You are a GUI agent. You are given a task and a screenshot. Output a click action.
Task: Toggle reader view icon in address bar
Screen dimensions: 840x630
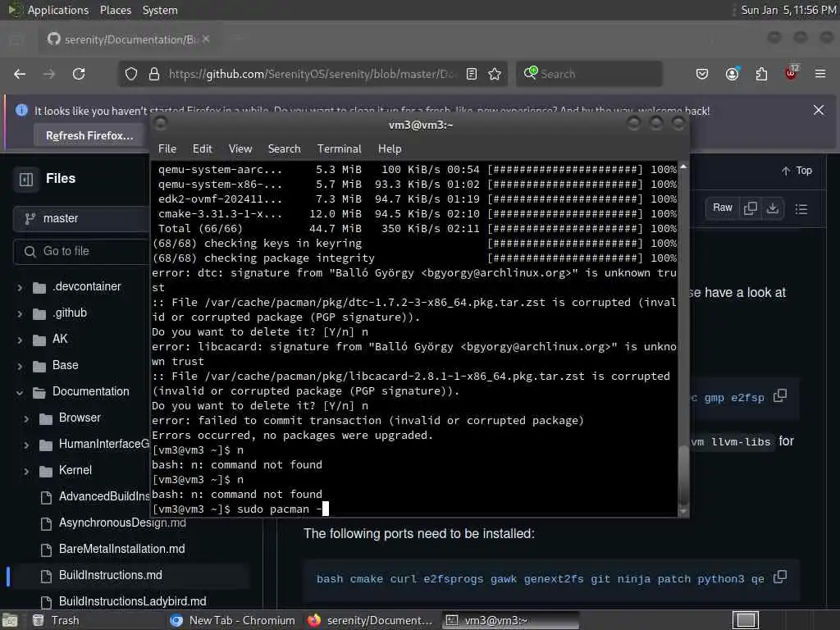click(x=472, y=74)
